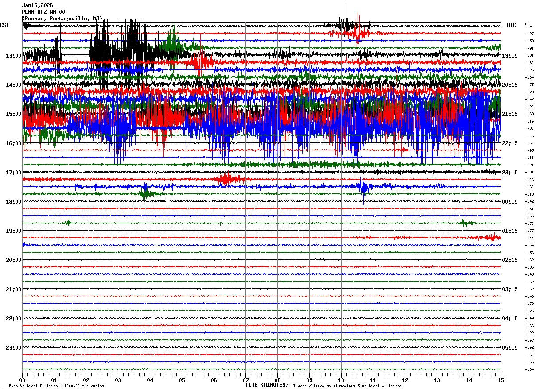536x392 pixels.
Task: Click the vertical division microvolts note
Action: click(x=56, y=386)
